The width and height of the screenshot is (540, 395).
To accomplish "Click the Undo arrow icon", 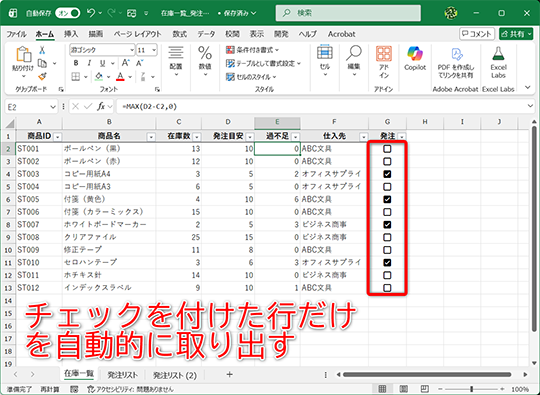I will point(91,13).
